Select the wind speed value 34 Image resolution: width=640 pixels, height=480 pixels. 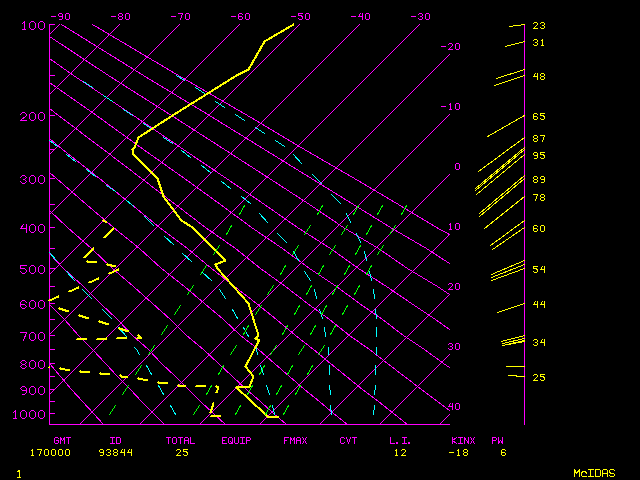click(x=538, y=343)
